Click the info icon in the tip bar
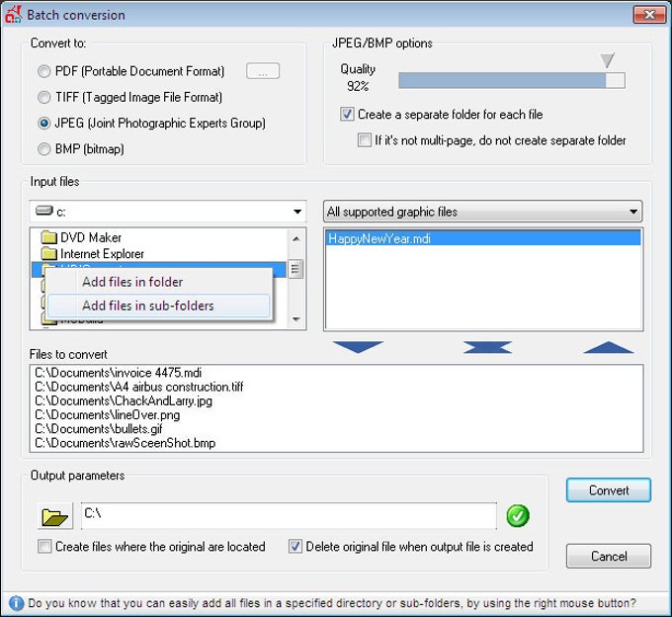This screenshot has height=617, width=672. coord(16,603)
